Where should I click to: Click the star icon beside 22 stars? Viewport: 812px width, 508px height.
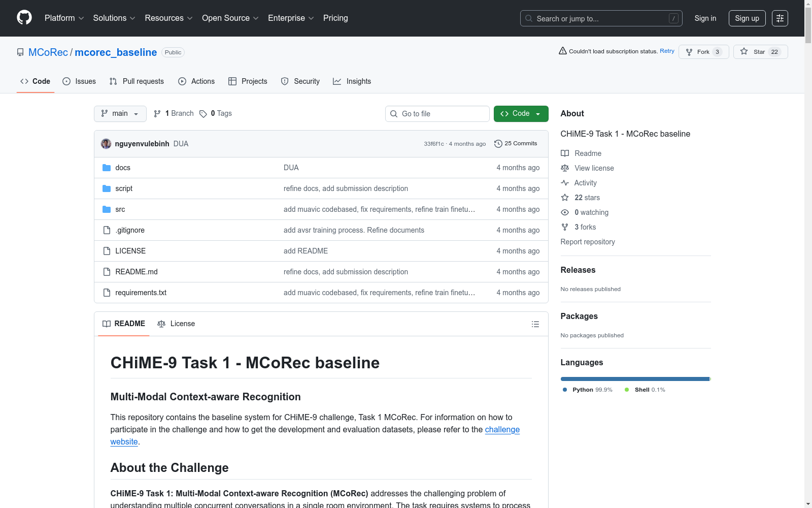click(565, 198)
